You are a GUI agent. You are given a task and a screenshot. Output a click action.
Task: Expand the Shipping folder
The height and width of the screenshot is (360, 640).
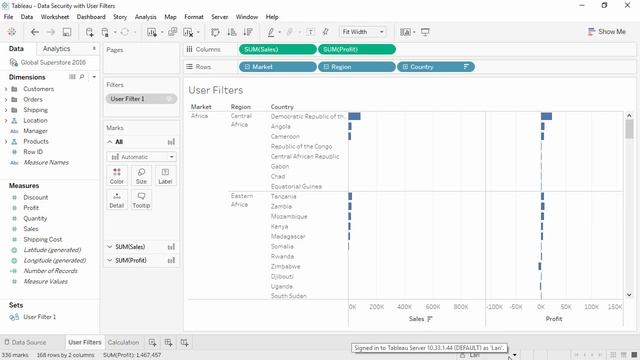click(6, 110)
